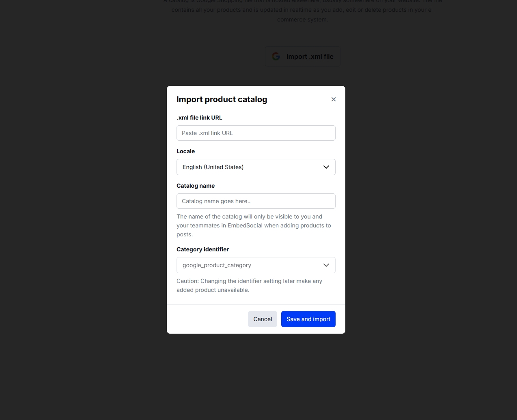Click the Catalog name goes here field

[x=256, y=201]
